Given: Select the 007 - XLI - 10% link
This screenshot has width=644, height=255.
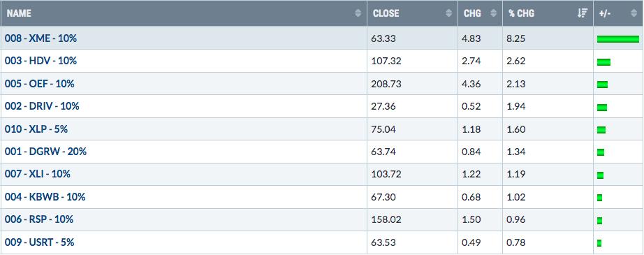Looking at the screenshot, I should (38, 174).
